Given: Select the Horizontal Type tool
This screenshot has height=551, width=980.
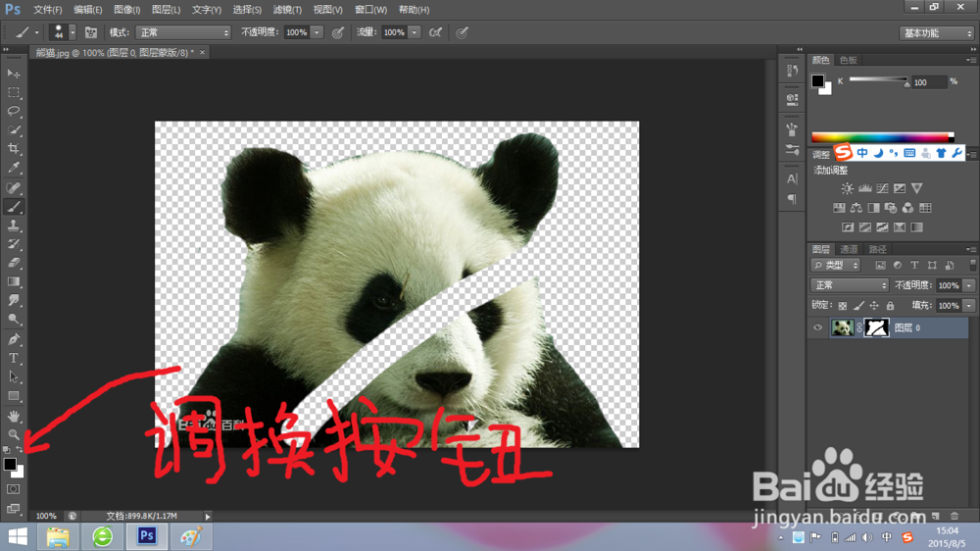Looking at the screenshot, I should coord(14,358).
